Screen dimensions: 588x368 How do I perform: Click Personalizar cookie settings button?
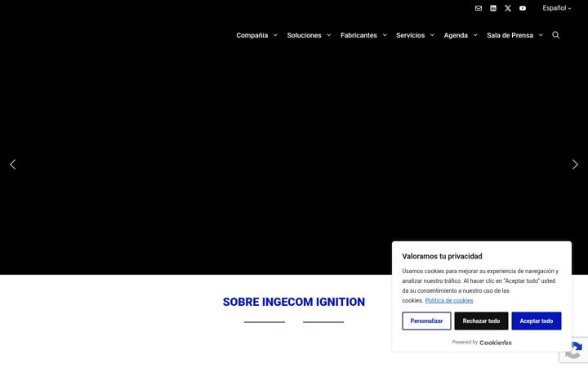[x=426, y=321]
